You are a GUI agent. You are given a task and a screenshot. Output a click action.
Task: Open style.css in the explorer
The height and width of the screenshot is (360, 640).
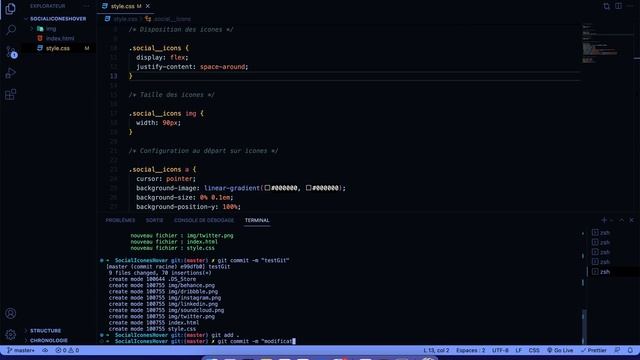58,48
